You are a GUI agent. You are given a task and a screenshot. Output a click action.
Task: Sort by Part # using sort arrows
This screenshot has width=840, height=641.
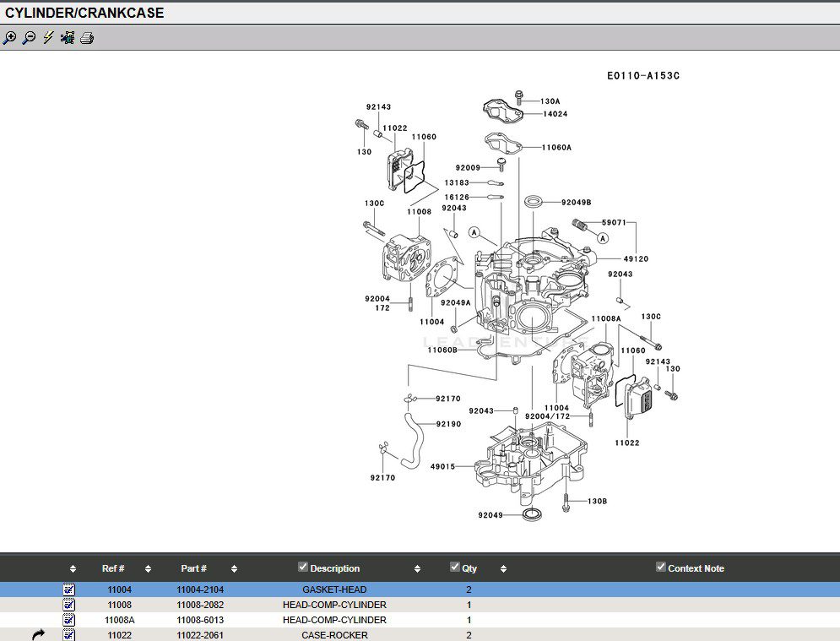tap(234, 569)
